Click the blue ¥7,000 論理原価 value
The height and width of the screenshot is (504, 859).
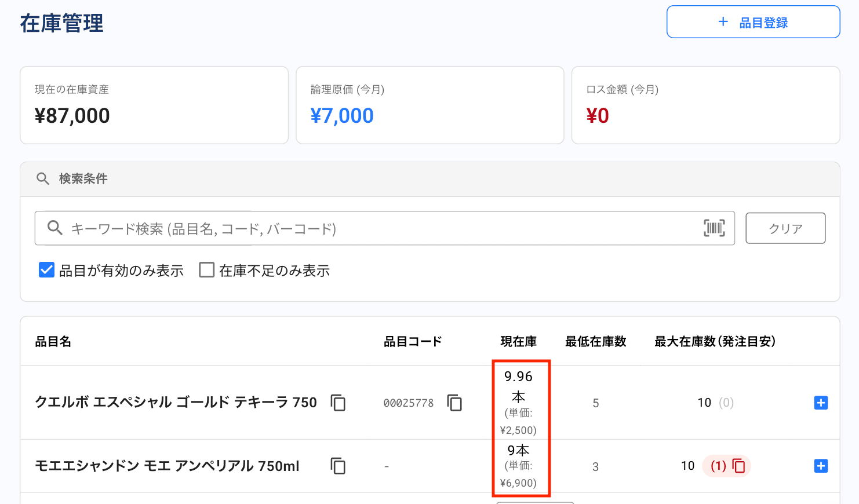pos(342,115)
